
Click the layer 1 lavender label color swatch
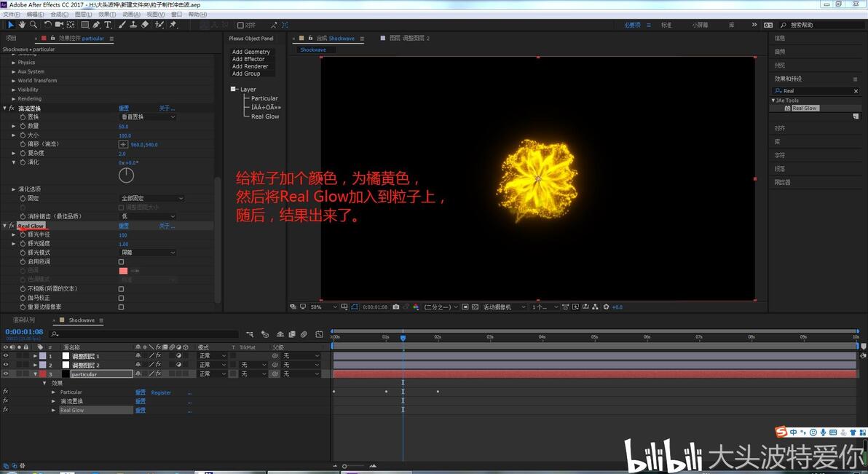click(43, 356)
